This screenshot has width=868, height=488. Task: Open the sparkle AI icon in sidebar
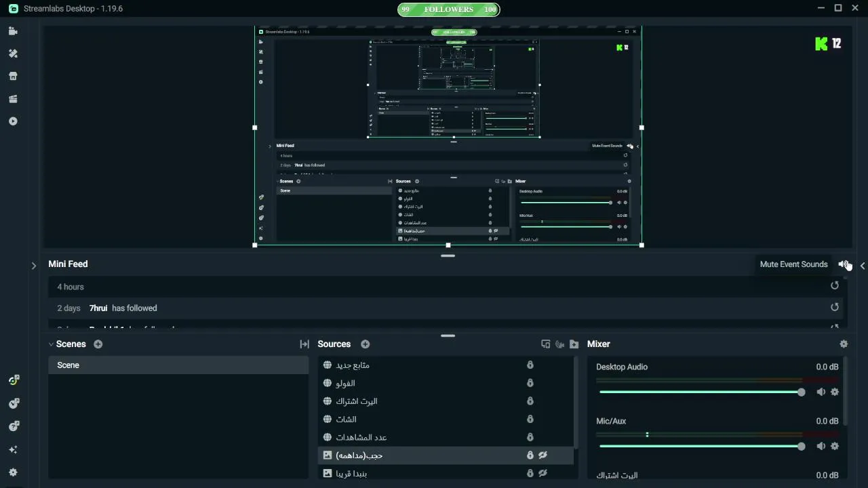[13, 449]
